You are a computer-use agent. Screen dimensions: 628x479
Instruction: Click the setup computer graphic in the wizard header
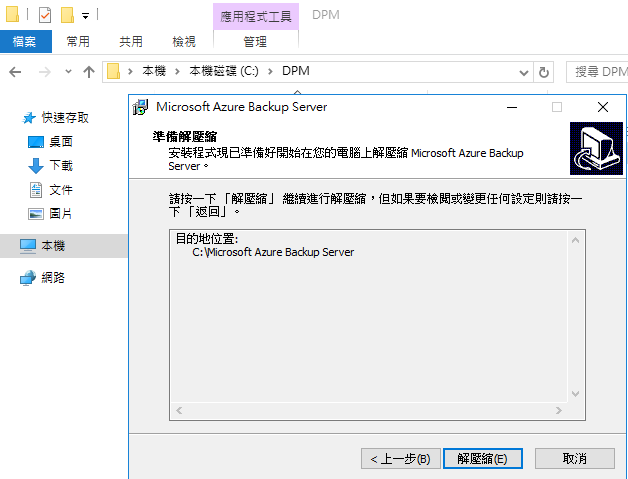[596, 148]
